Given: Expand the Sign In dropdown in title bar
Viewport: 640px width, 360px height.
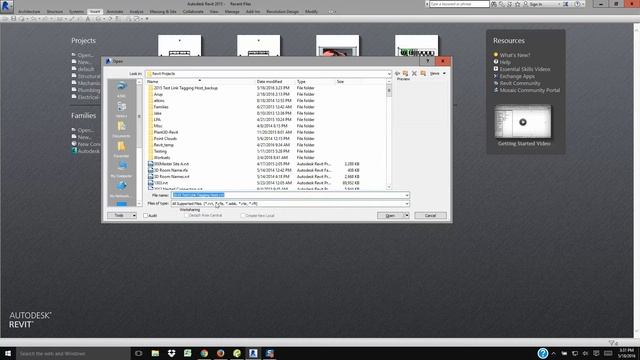Looking at the screenshot, I should 560,4.
